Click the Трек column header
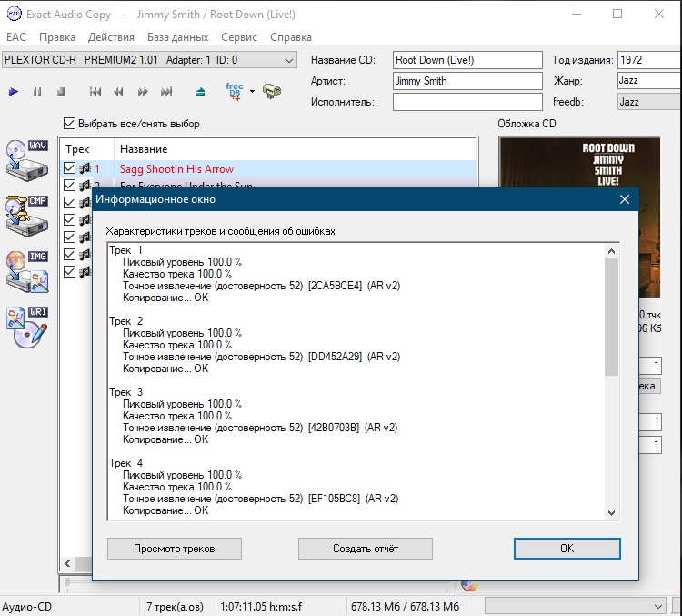 click(x=87, y=149)
